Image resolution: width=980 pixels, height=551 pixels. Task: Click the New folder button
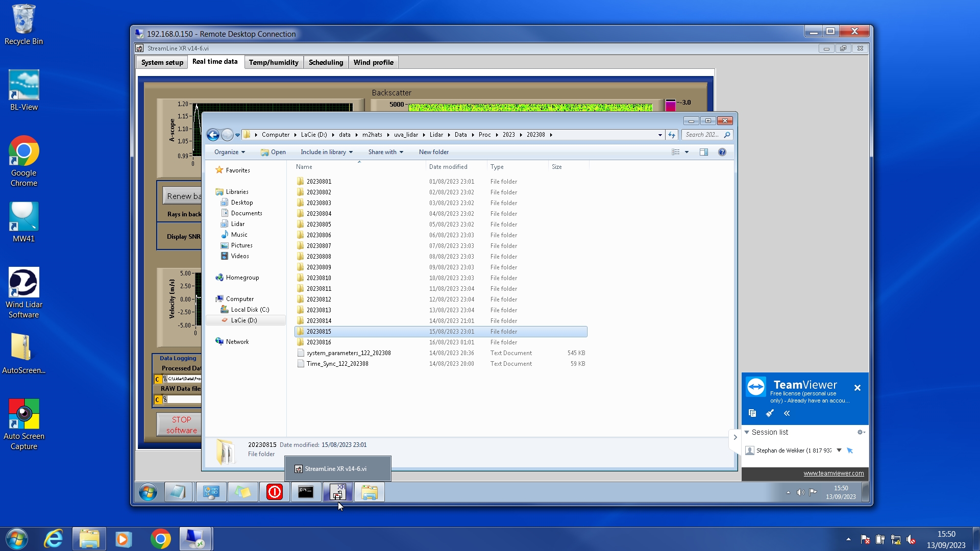(x=433, y=152)
